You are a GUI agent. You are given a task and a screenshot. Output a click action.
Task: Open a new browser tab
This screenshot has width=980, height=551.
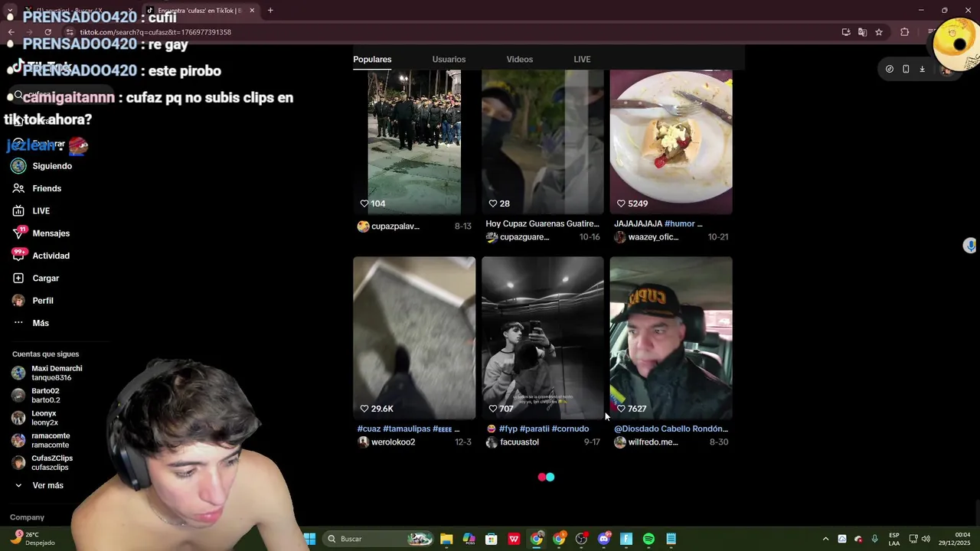coord(270,11)
